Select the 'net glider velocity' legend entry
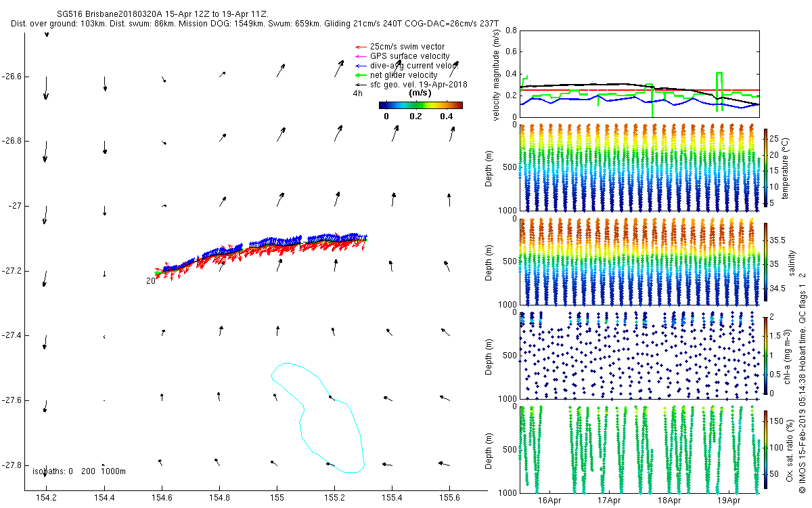The height and width of the screenshot is (508, 812). (397, 75)
